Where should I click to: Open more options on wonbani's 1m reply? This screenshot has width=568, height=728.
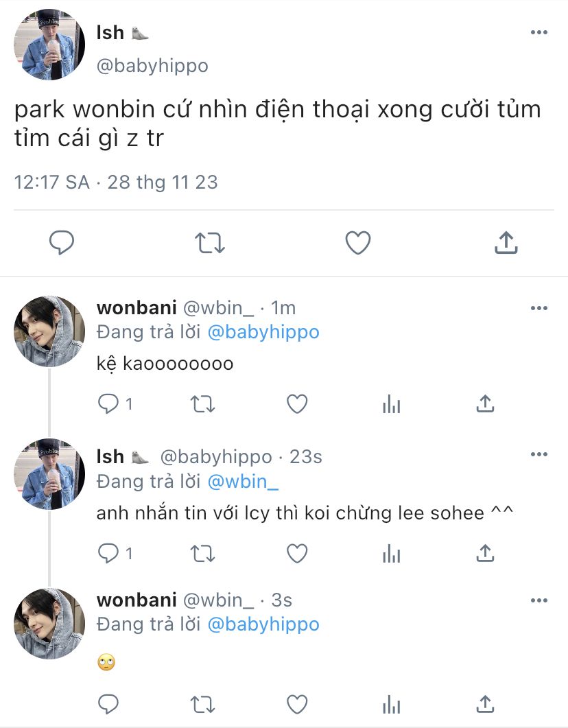[539, 308]
